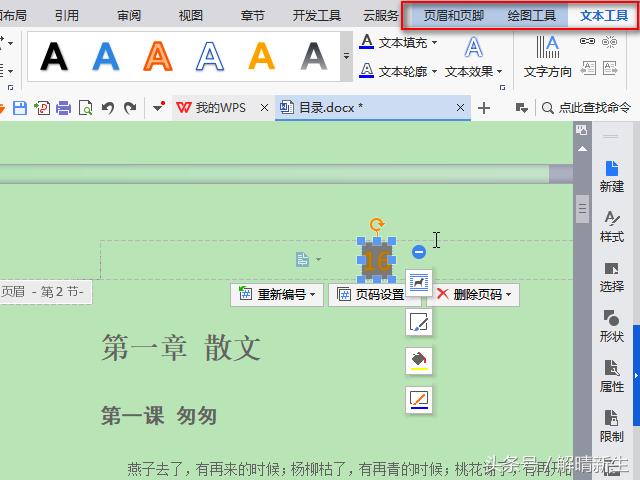Open the 开发工具 ribbon tab
640x480 pixels.
317,16
